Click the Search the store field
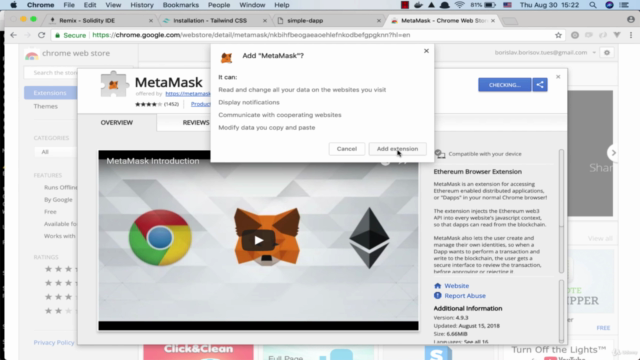 pyautogui.click(x=51, y=73)
